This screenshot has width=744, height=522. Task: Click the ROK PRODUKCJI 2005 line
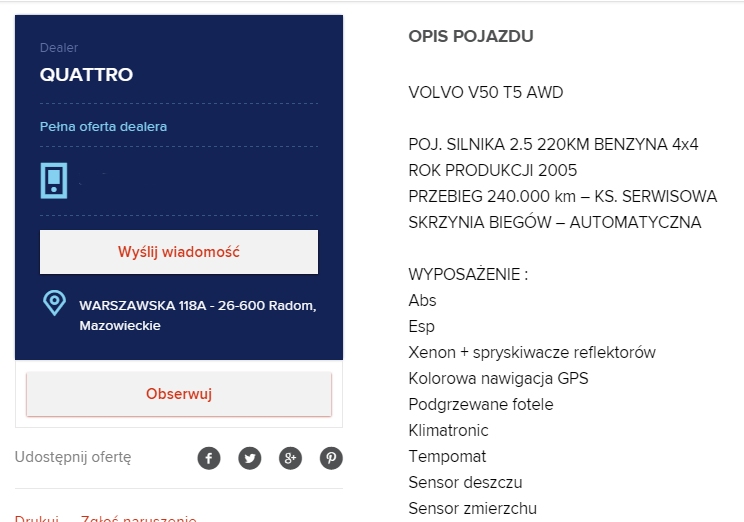493,170
